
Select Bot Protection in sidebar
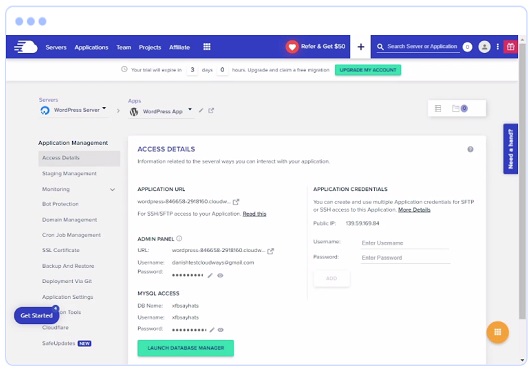(60, 204)
